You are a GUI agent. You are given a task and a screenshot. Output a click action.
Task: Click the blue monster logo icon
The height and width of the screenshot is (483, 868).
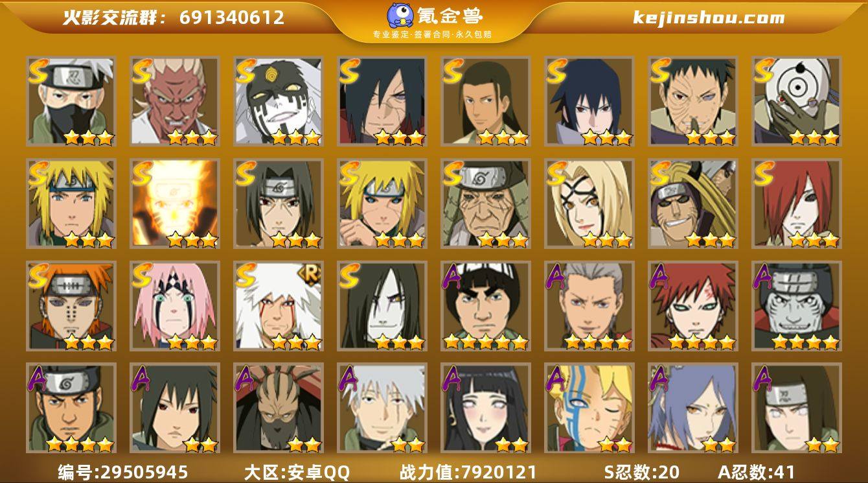[401, 16]
